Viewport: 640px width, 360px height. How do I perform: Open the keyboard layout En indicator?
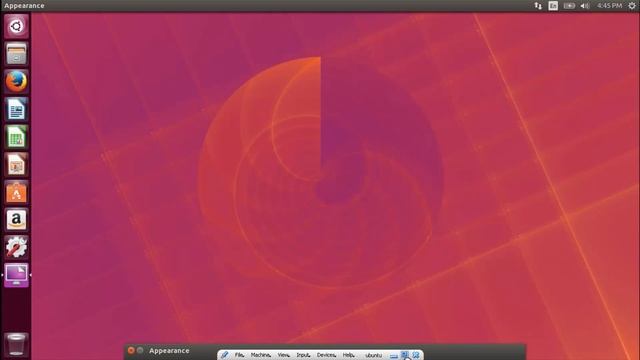[x=553, y=6]
